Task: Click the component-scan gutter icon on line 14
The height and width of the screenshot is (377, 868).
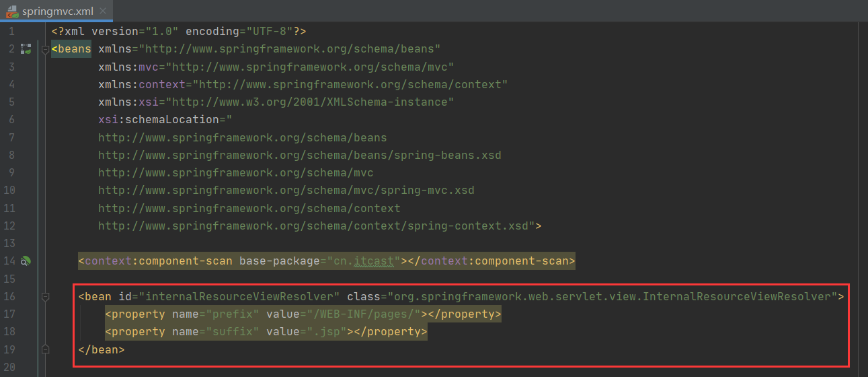Action: point(26,261)
